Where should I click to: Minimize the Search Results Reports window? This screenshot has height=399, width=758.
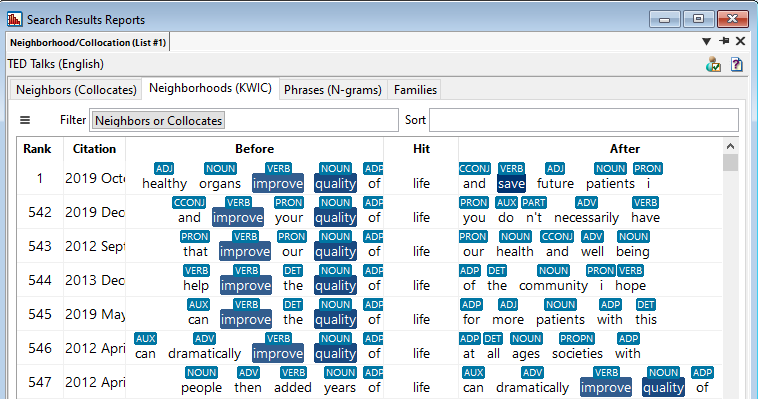coord(664,19)
